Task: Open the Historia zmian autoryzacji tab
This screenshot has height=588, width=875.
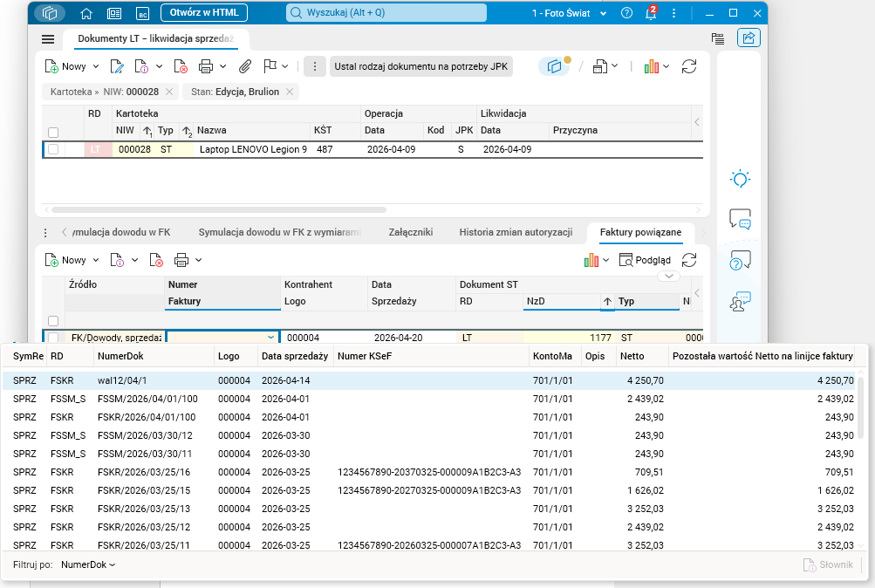Action: pos(516,232)
